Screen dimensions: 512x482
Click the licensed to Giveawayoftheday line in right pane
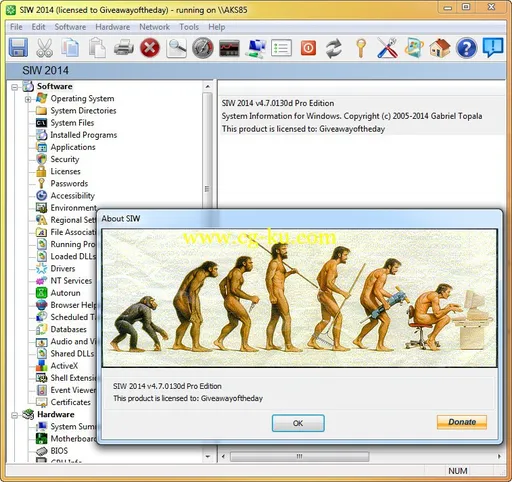[303, 129]
